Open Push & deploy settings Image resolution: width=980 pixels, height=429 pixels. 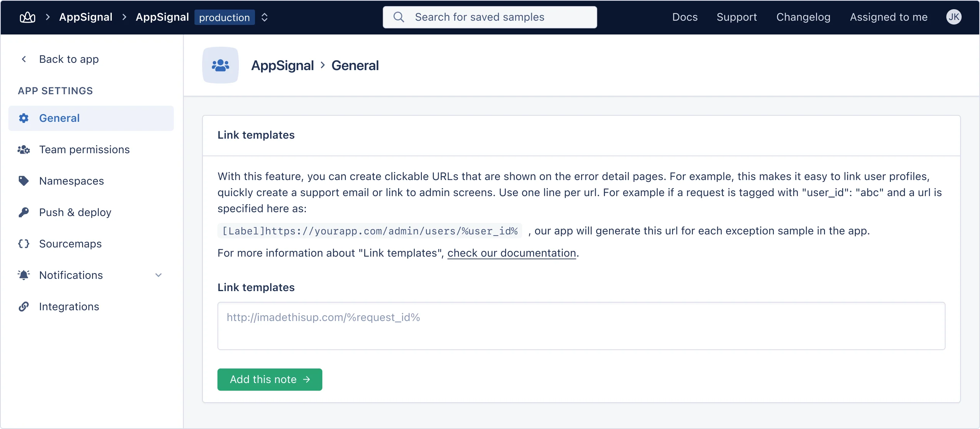coord(91,212)
